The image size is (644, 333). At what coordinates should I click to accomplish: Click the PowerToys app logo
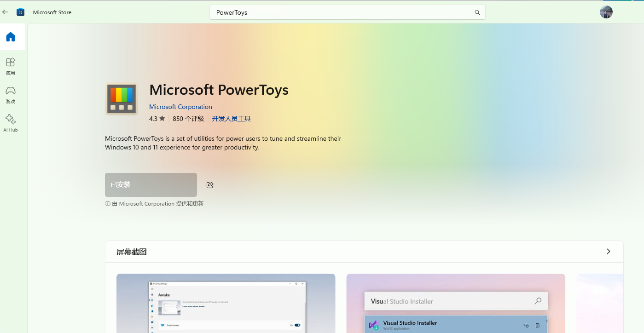click(x=122, y=99)
